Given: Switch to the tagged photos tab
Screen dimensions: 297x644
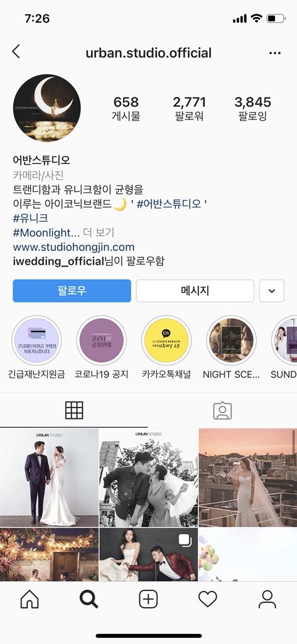Looking at the screenshot, I should tap(222, 410).
